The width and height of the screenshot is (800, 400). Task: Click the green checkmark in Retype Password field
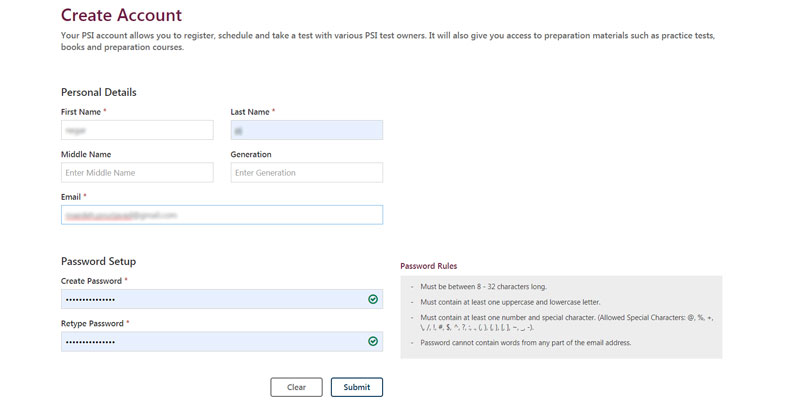373,341
